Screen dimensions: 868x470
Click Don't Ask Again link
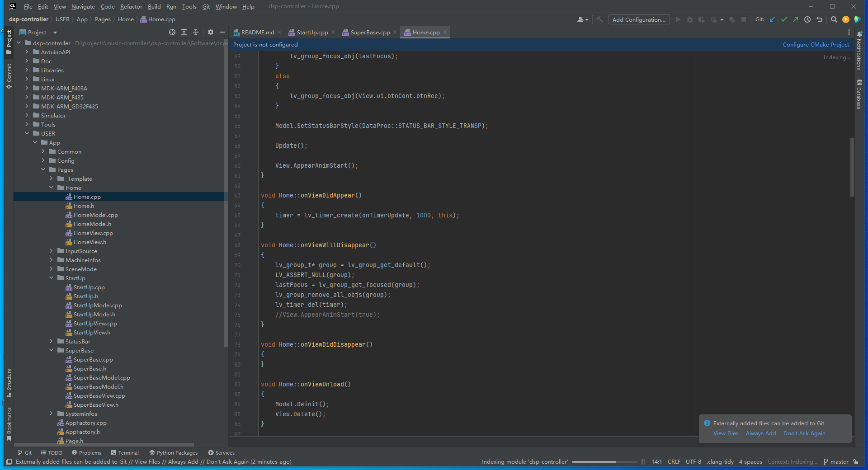point(804,433)
